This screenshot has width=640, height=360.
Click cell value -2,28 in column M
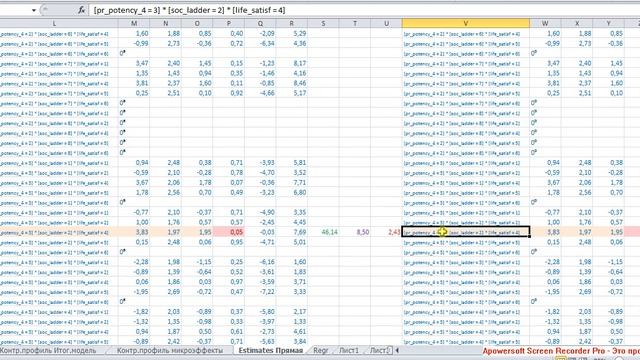pyautogui.click(x=141, y=262)
